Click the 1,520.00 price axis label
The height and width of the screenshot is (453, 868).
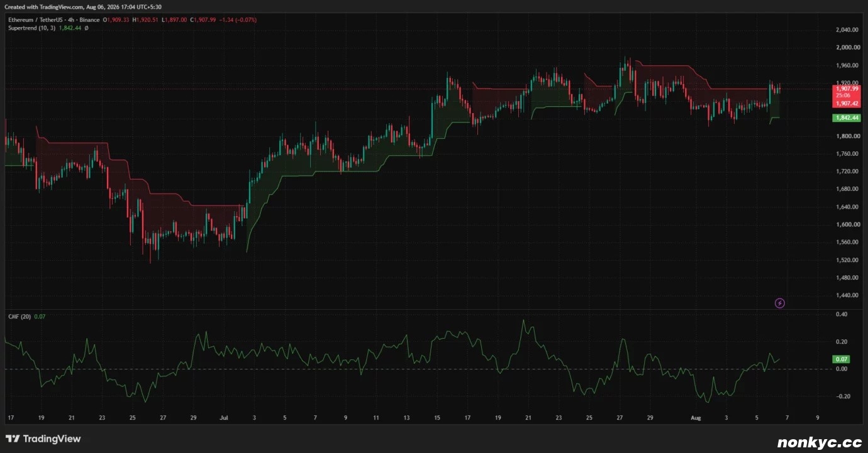(x=846, y=259)
